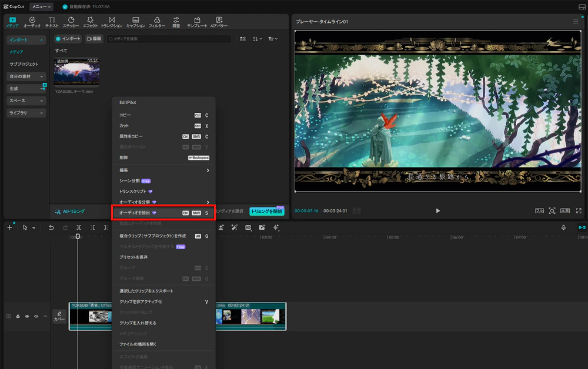Select ファイルの場所を開く from context menu
Image resolution: width=588 pixels, height=369 pixels.
click(164, 344)
